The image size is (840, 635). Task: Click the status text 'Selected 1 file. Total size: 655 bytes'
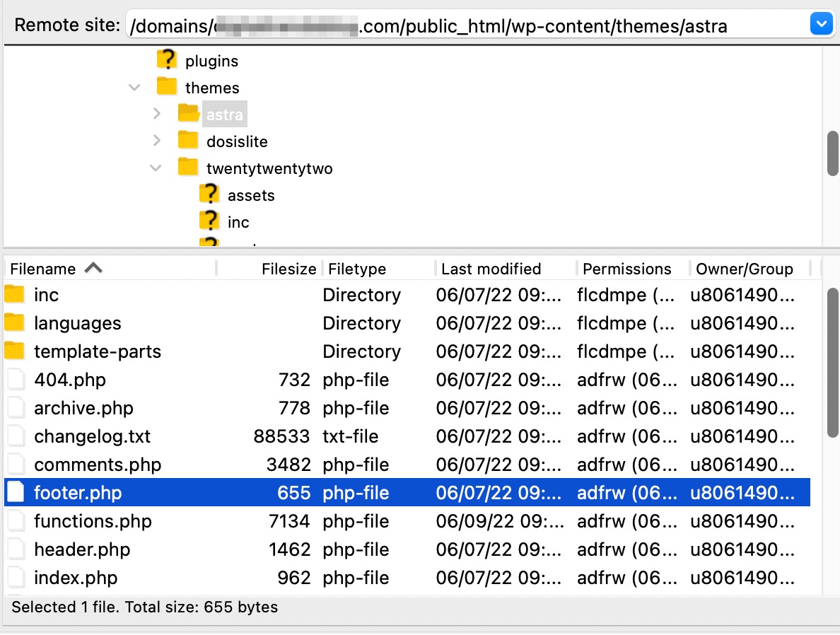point(145,607)
